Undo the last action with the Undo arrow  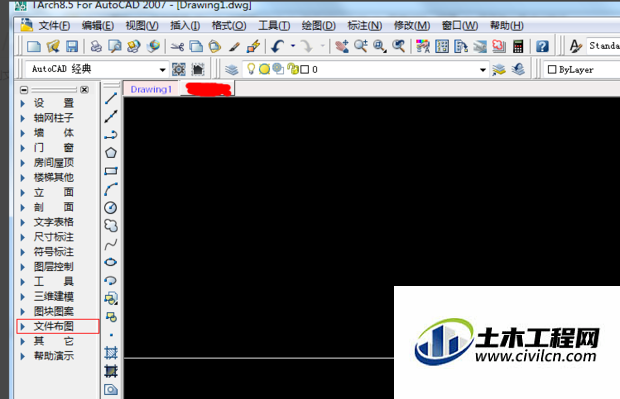[278, 46]
